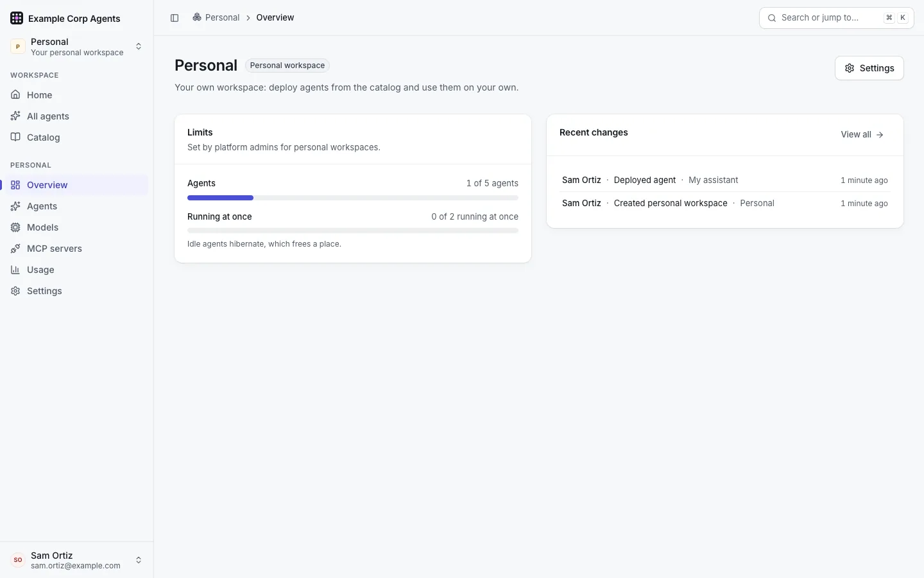Click the Created personal workspace entry
924x578 pixels.
725,204
